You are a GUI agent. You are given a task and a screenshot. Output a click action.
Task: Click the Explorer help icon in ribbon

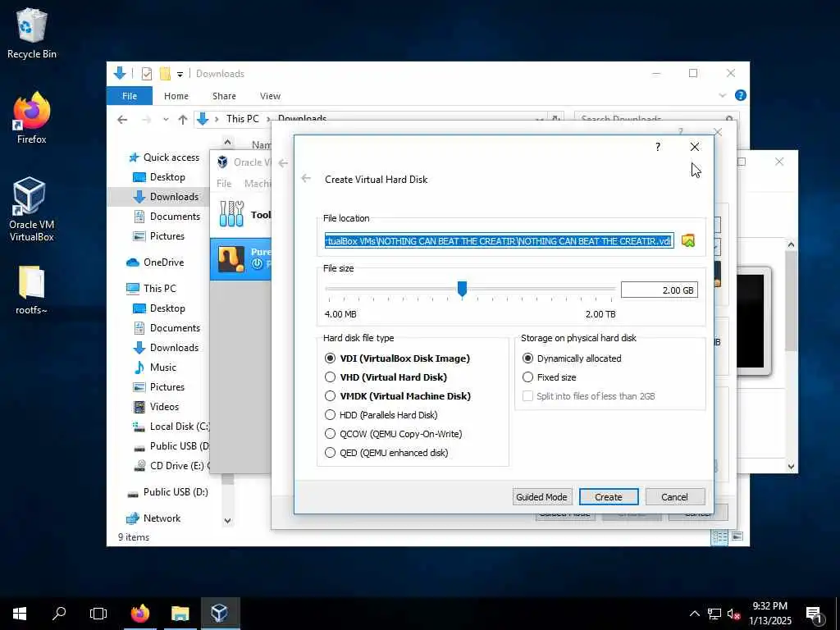coord(741,95)
